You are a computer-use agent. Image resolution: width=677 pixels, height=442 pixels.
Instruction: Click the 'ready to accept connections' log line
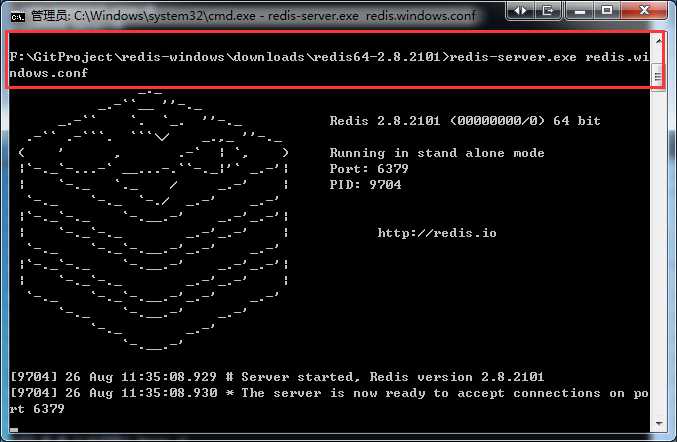(329, 393)
